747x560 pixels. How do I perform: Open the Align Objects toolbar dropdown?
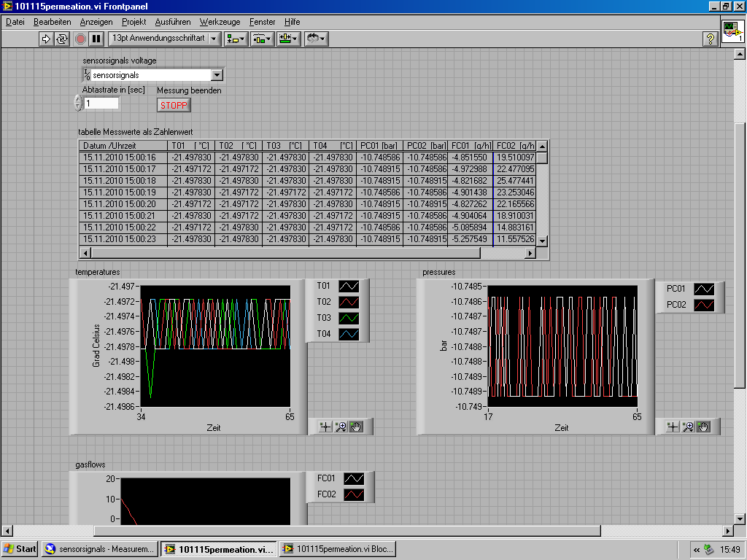(x=236, y=39)
